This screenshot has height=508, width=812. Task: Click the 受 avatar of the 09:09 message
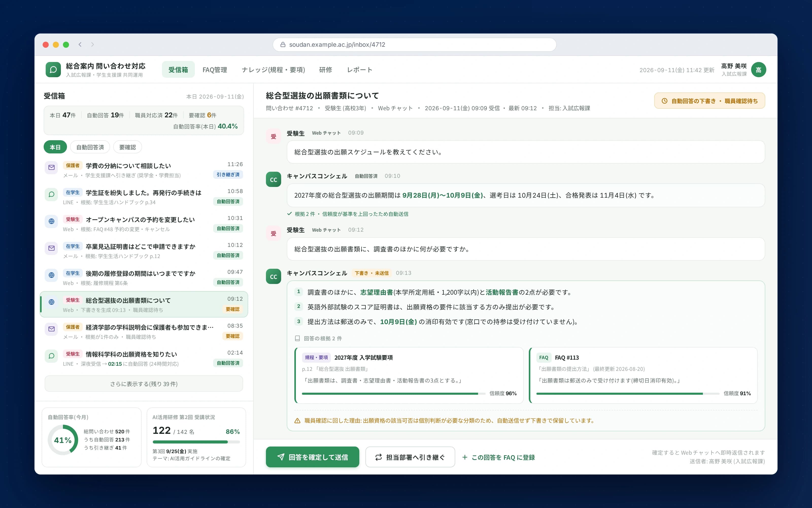coord(274,136)
